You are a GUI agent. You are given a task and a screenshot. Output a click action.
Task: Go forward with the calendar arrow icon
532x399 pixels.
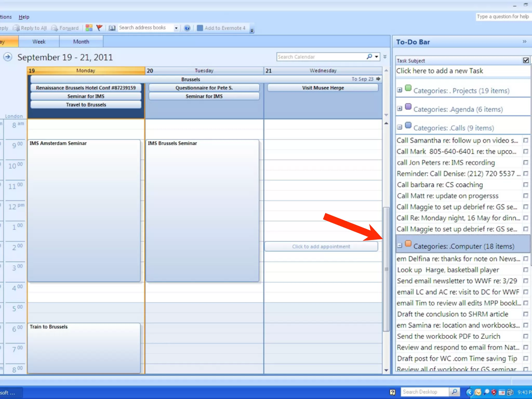coord(8,57)
